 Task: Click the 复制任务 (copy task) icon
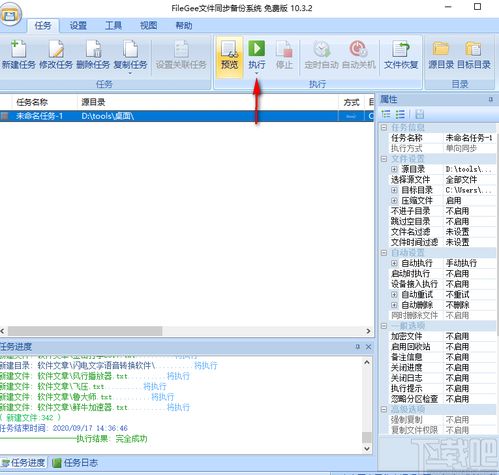130,49
